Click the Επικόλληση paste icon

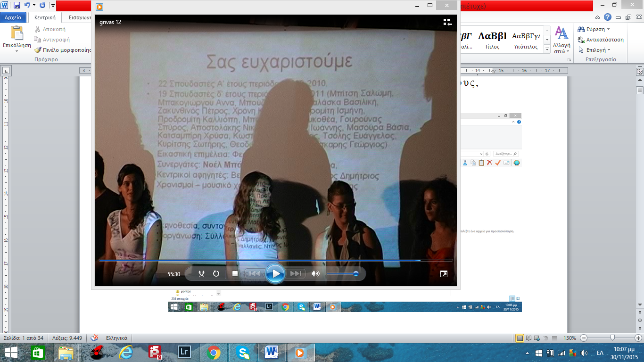17,33
